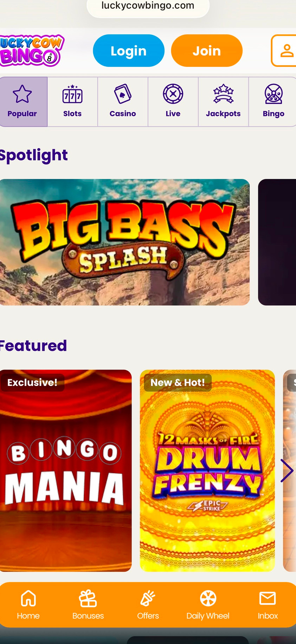Screen dimensions: 296x644
Task: Click the blue Login button
Action: [129, 51]
